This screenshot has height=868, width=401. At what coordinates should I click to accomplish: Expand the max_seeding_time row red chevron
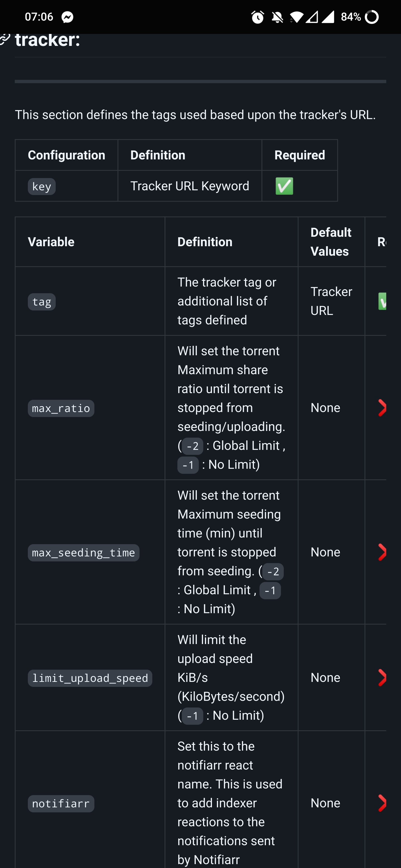coord(383,552)
